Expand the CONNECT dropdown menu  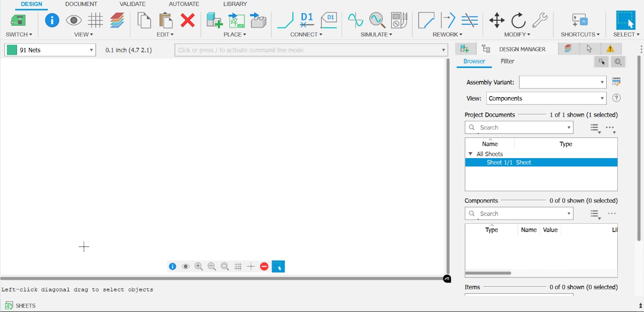point(306,34)
